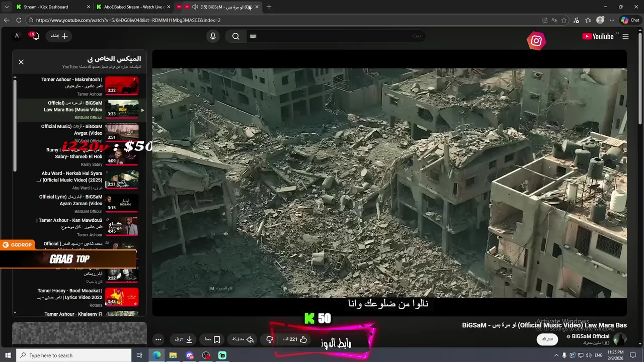Image resolution: width=644 pixels, height=362 pixels.
Task: Open the tab search dropdown arrow
Action: point(7,7)
